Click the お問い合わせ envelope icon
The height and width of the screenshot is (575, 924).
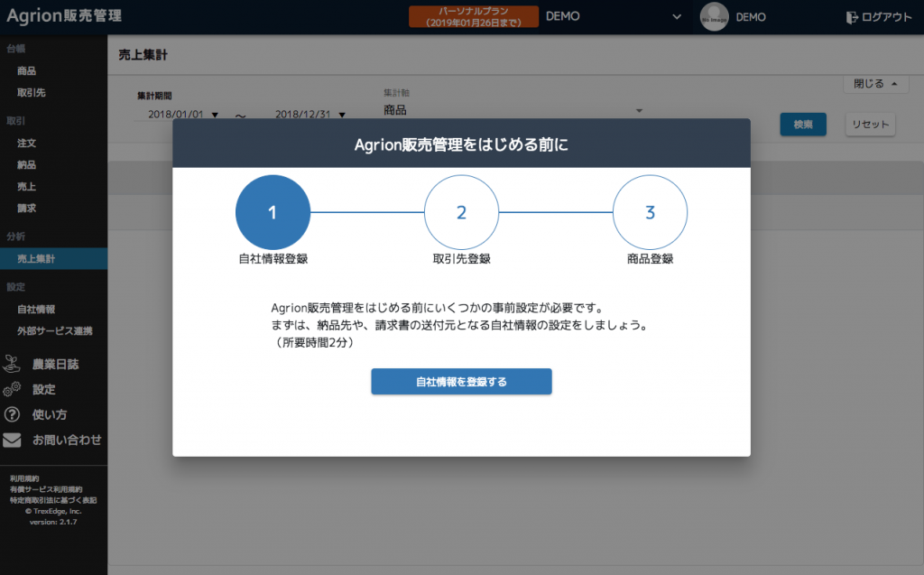(x=12, y=440)
